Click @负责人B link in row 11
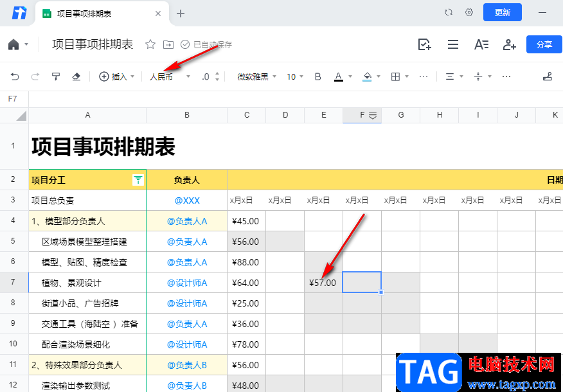 point(187,365)
